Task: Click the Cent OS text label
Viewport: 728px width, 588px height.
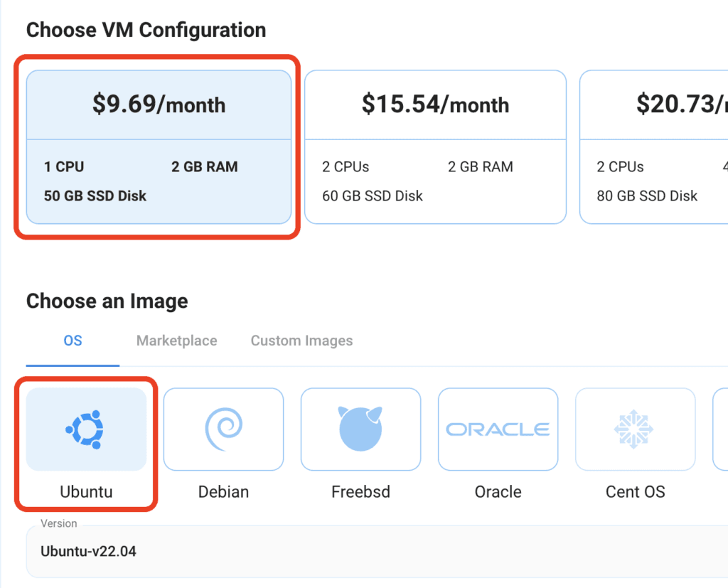Action: click(635, 492)
